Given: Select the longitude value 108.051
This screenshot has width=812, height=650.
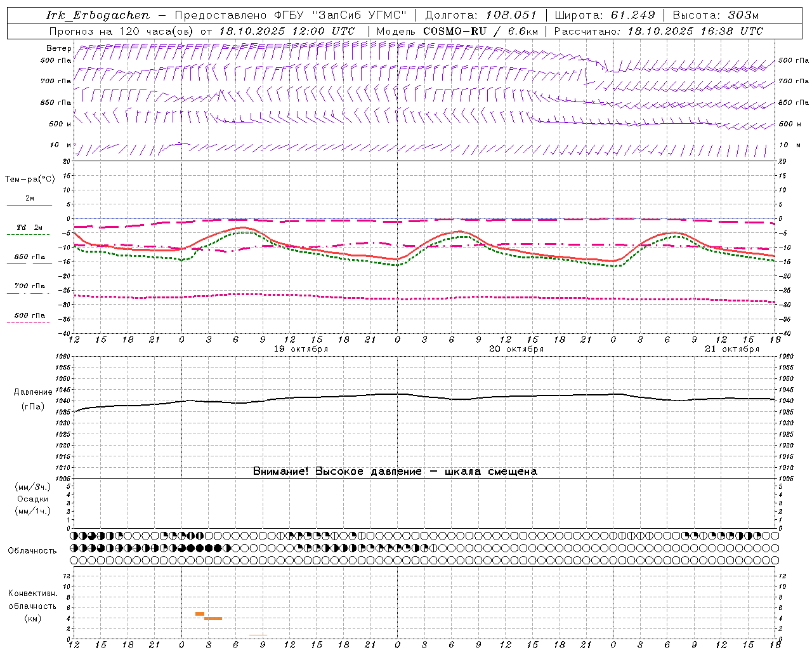Looking at the screenshot, I should (x=511, y=15).
